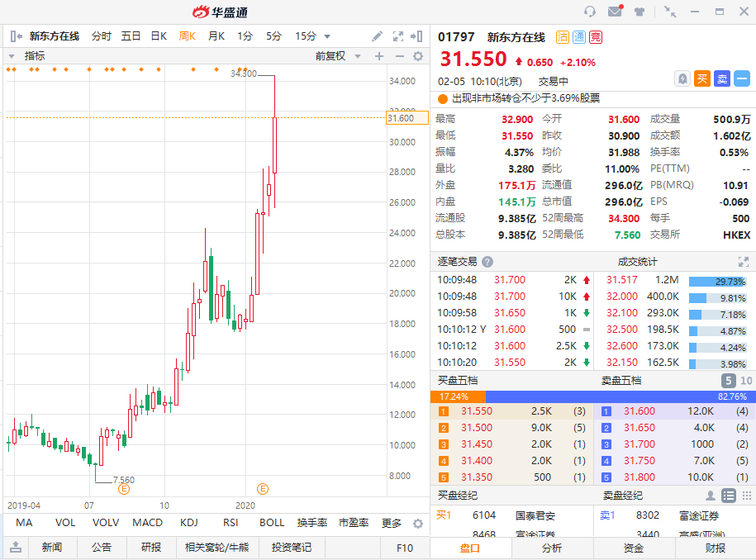The width and height of the screenshot is (756, 560).
Task: Enable the RSI indicator
Action: (231, 523)
